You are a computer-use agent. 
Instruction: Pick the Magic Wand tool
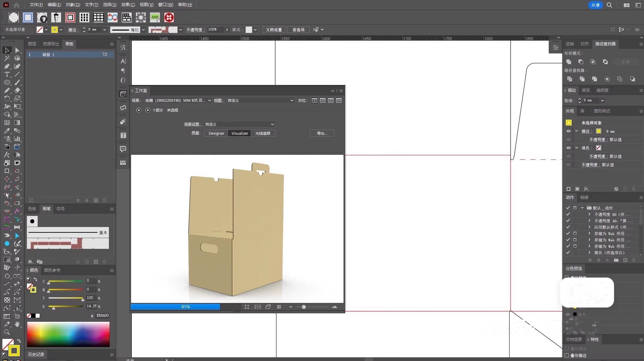[7, 58]
